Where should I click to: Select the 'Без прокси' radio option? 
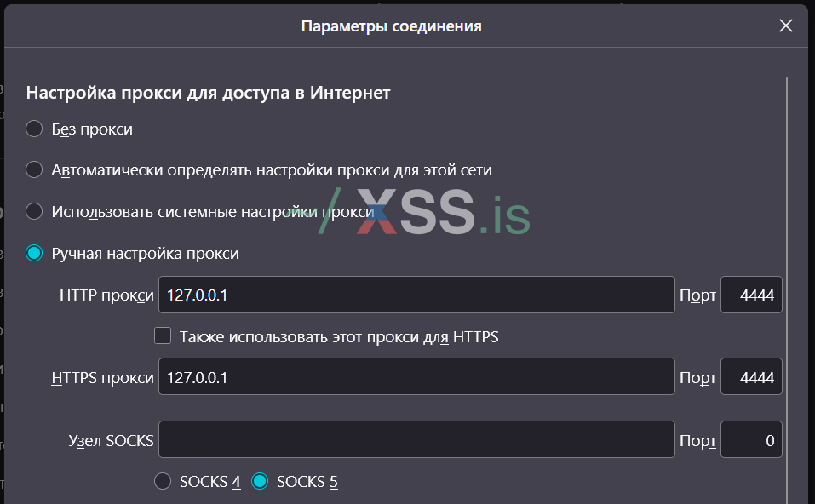tap(34, 129)
